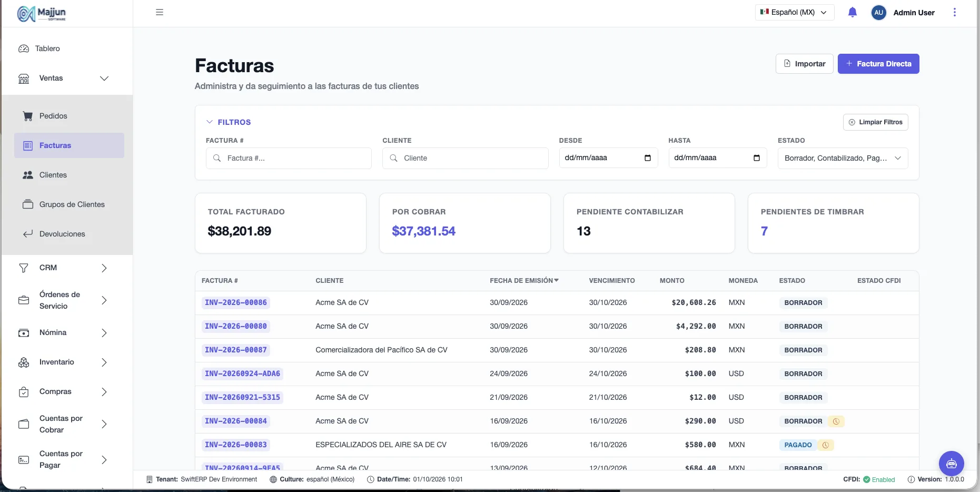Screen dimensions: 980x492
Task: Click the Importar button
Action: [x=804, y=64]
